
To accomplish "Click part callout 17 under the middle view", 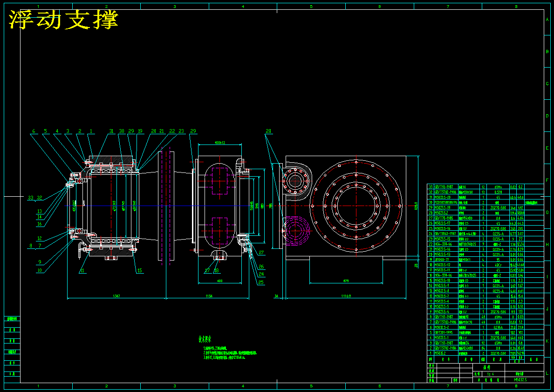I will tap(207, 271).
